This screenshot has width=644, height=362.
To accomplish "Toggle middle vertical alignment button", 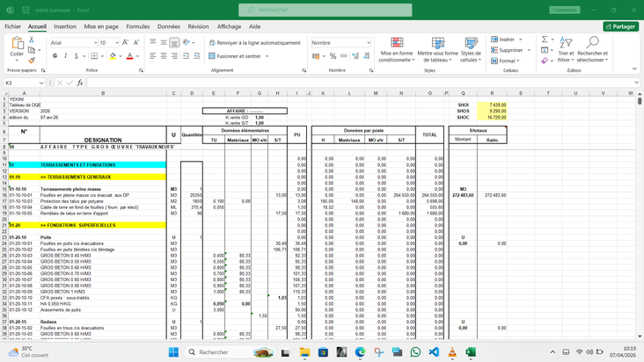I will coord(163,42).
